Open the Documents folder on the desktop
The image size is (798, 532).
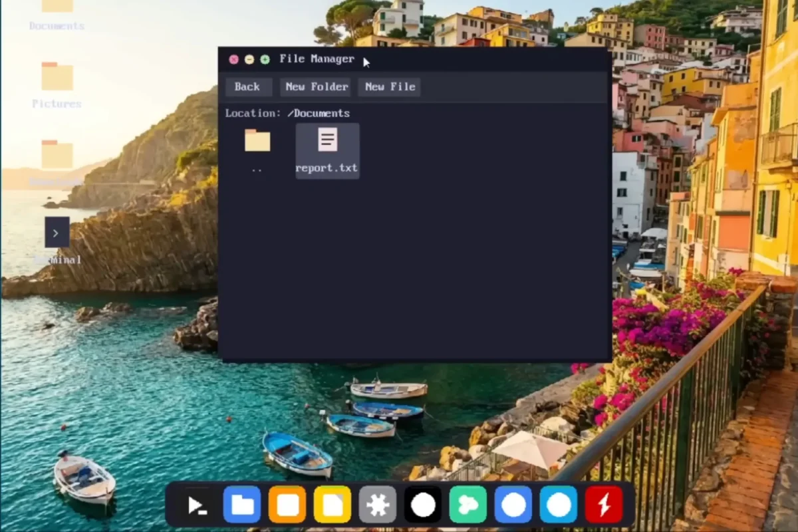point(56,13)
